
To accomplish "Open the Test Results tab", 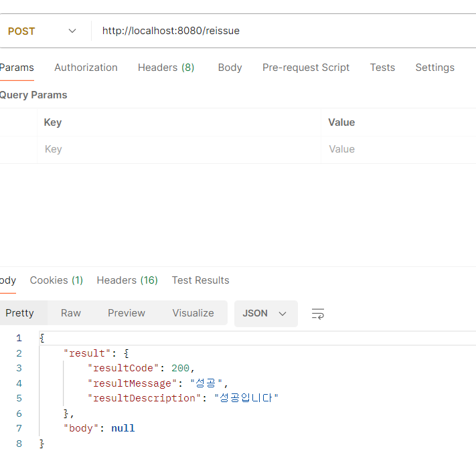I will pyautogui.click(x=200, y=280).
